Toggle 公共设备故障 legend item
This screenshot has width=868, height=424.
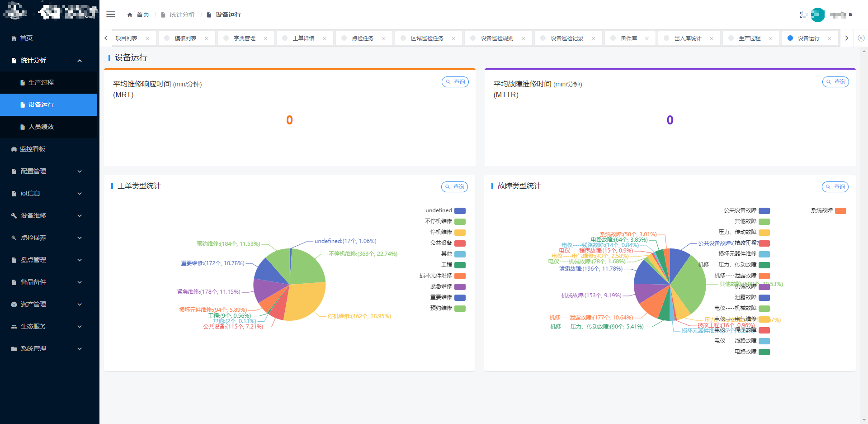tap(747, 211)
